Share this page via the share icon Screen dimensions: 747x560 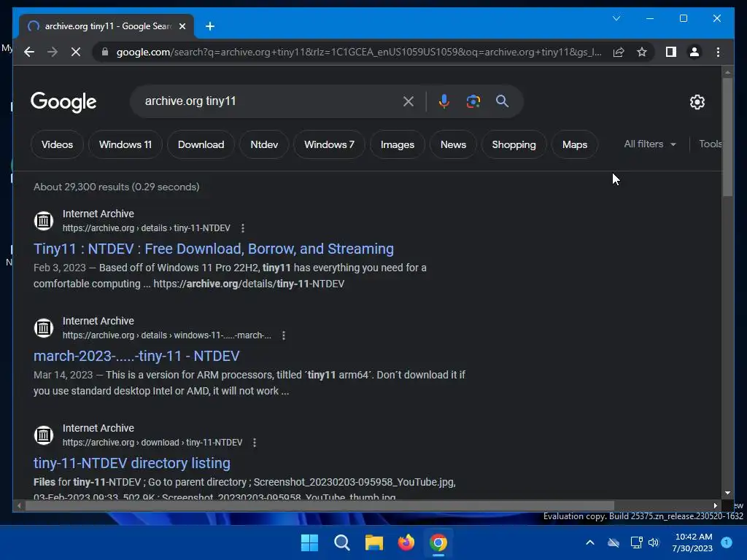point(619,52)
